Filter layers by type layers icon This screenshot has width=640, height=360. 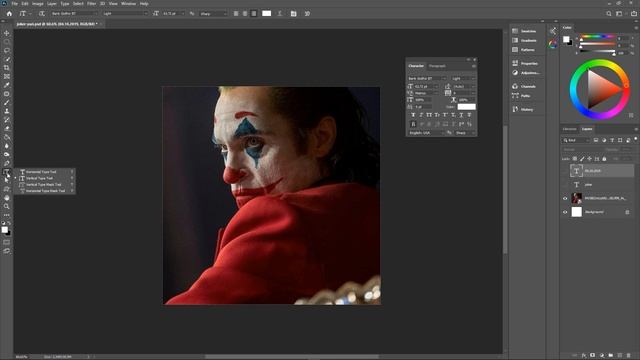coord(612,140)
